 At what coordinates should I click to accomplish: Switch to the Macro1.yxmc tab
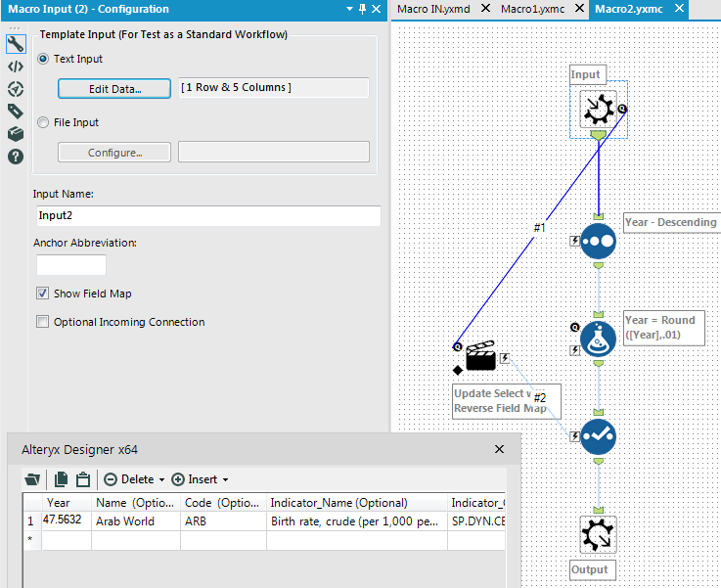pyautogui.click(x=532, y=9)
